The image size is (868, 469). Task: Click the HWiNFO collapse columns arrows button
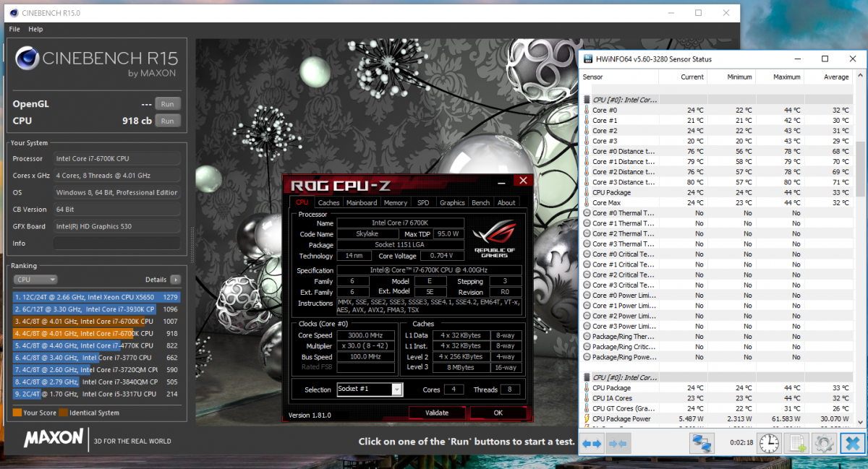pos(617,443)
